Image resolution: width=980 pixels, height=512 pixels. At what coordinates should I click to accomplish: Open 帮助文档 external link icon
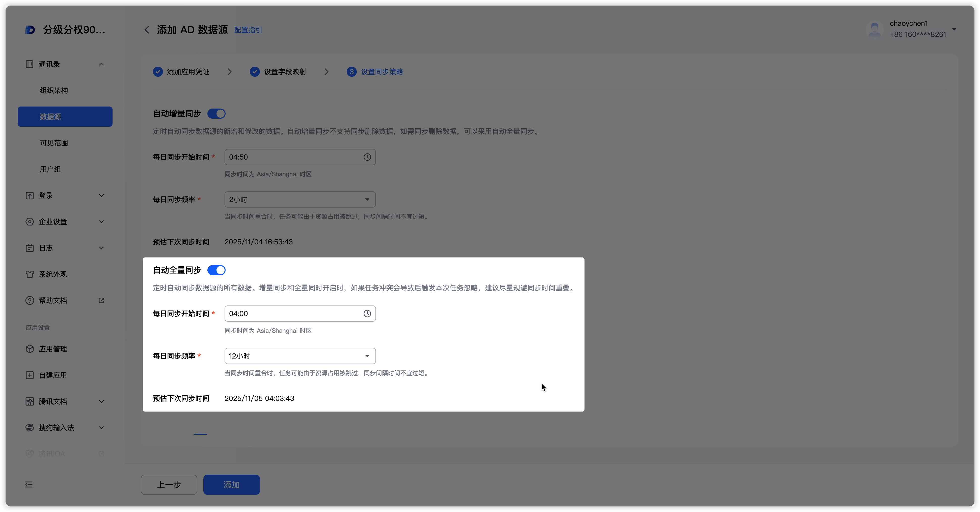coord(101,300)
